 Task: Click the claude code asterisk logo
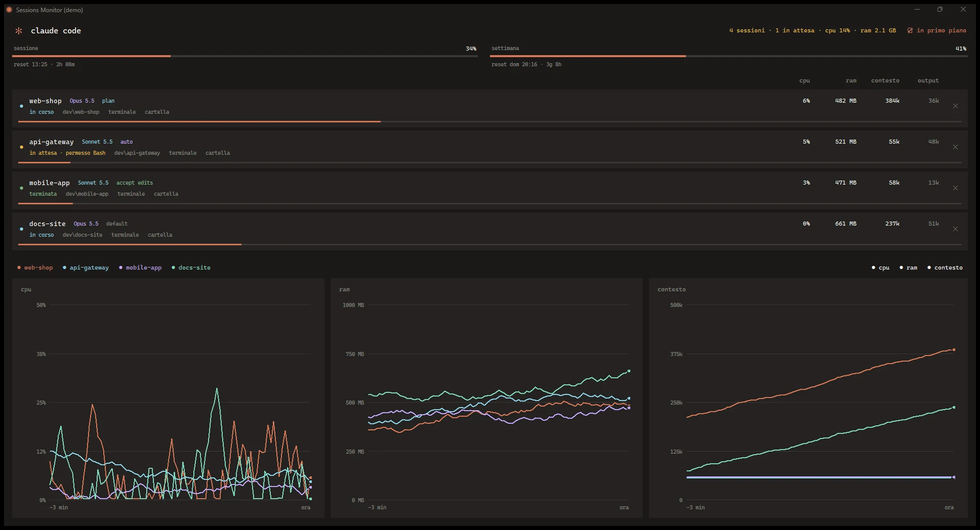point(19,31)
